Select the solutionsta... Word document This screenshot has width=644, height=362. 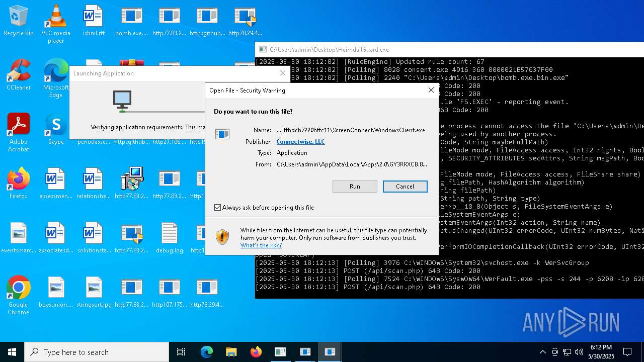tap(94, 238)
